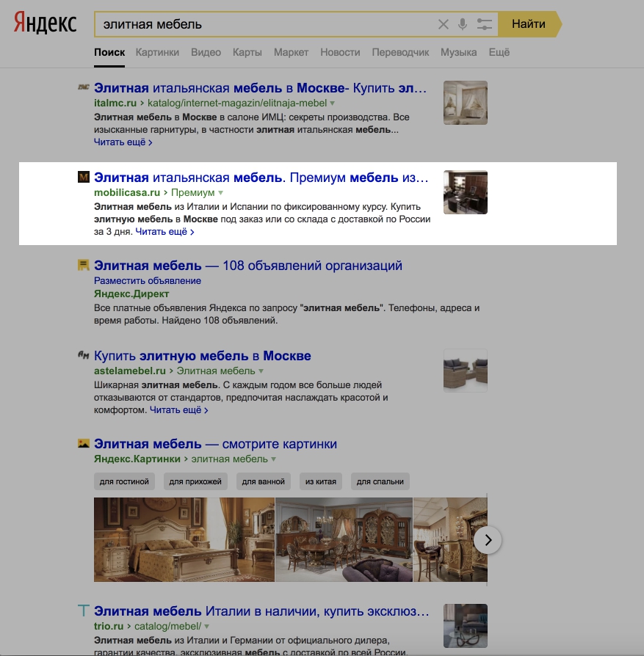Open the Переводчик tab
Viewport: 644px width, 656px height.
coord(400,52)
